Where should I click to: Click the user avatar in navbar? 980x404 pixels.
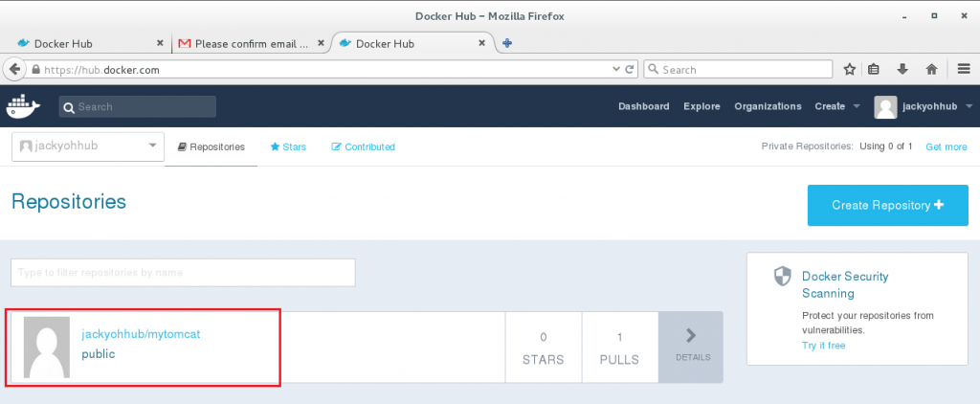click(x=885, y=107)
